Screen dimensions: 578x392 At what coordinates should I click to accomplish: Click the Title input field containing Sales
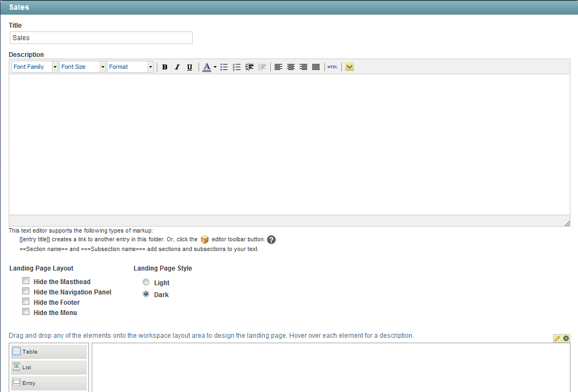coord(101,37)
